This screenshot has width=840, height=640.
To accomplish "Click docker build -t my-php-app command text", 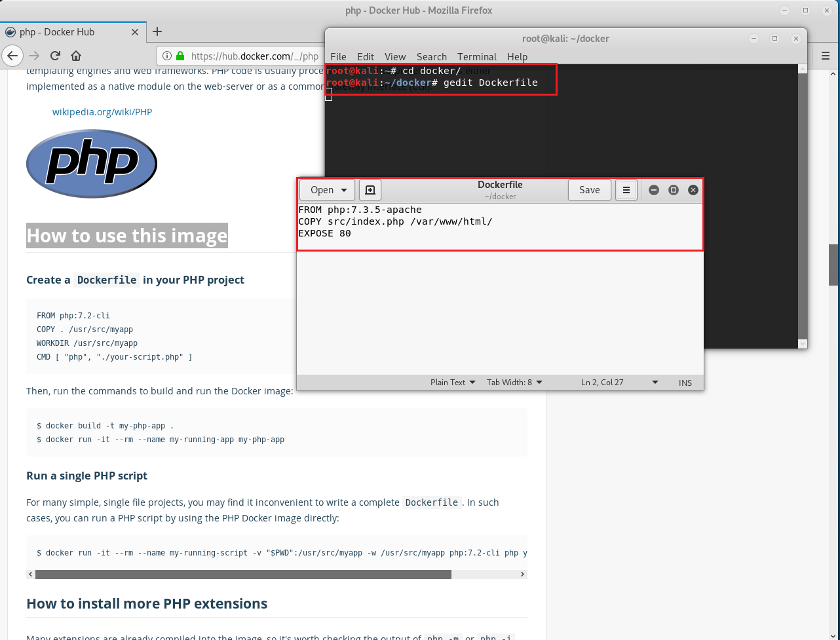I will coord(105,426).
